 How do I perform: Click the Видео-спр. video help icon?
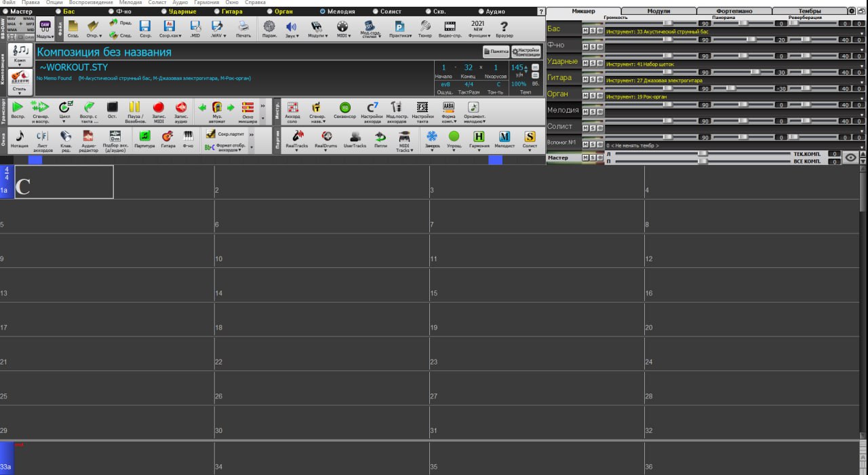click(450, 28)
